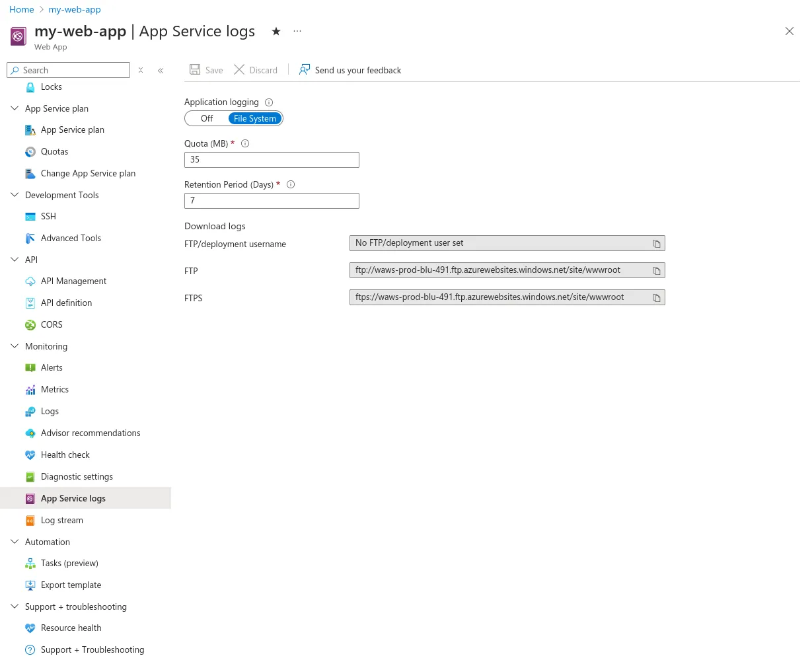The image size is (812, 660).
Task: Show the Application logging info tooltip icon
Action: 269,102
